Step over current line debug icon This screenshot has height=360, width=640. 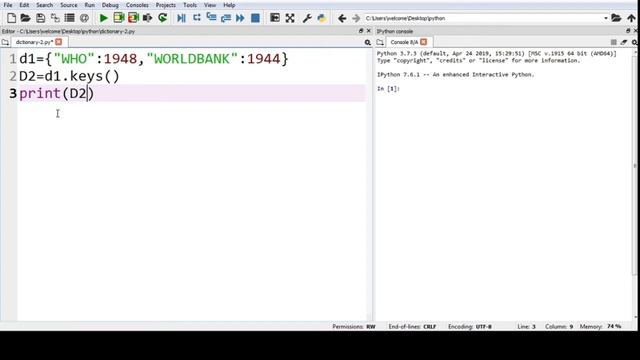click(197, 18)
